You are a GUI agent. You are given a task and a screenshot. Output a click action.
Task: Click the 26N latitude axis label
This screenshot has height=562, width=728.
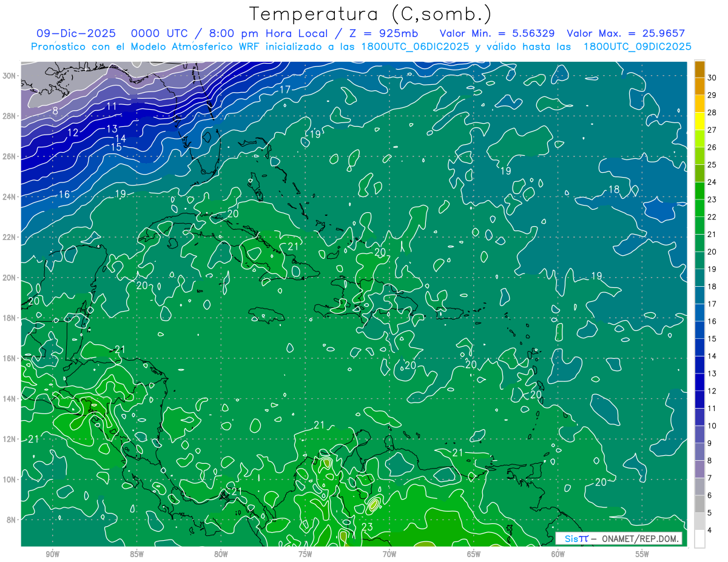[9, 156]
